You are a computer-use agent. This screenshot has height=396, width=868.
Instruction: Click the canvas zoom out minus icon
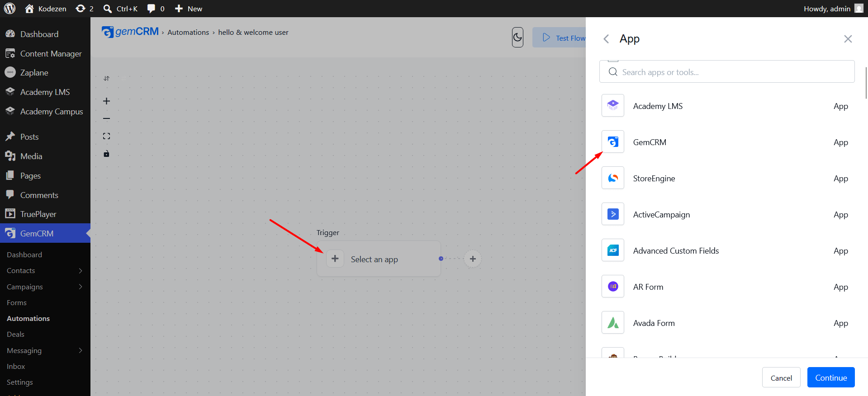coord(106,118)
